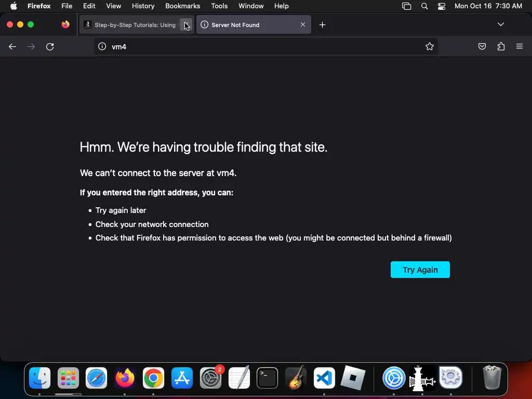Image resolution: width=532 pixels, height=399 pixels.
Task: Open Spotlight search in menu bar
Action: [x=424, y=6]
